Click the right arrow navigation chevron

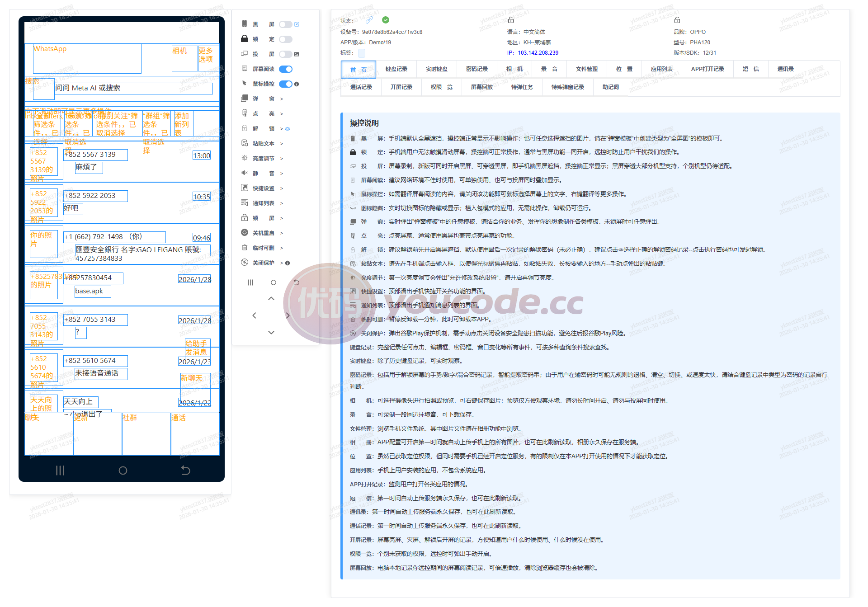288,315
